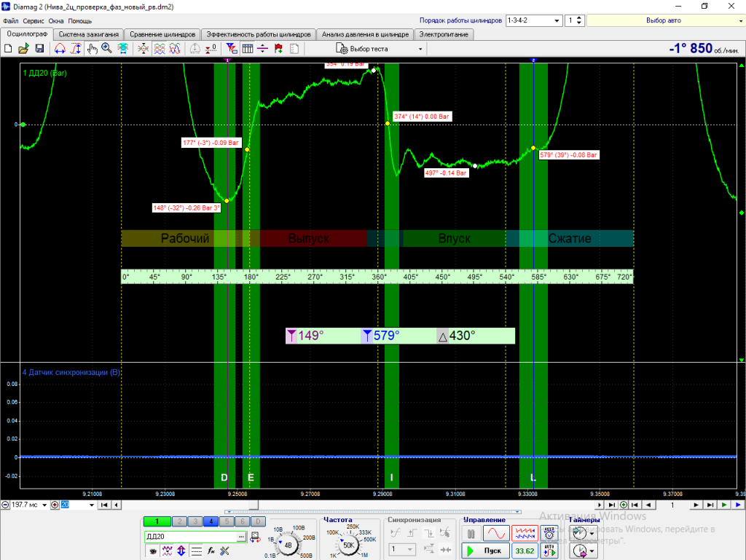Open the 'Помощь' menu
Image resolution: width=746 pixels, height=560 pixels.
pos(80,21)
